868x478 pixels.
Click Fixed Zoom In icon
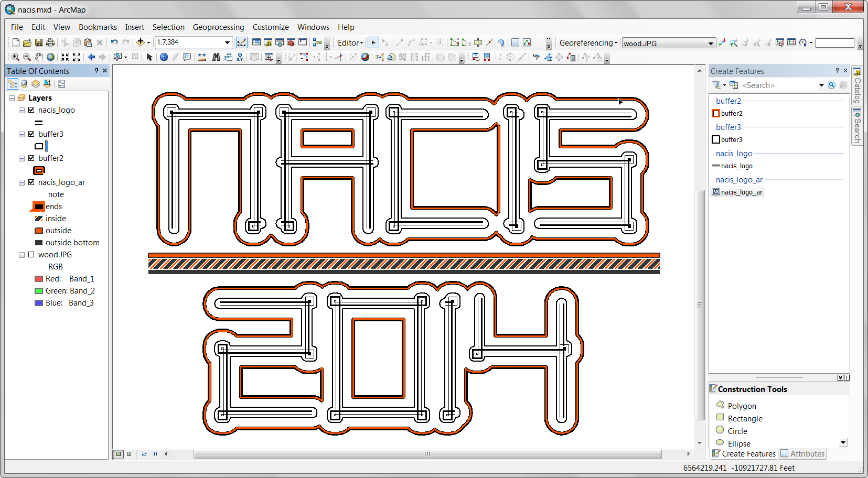pos(65,57)
